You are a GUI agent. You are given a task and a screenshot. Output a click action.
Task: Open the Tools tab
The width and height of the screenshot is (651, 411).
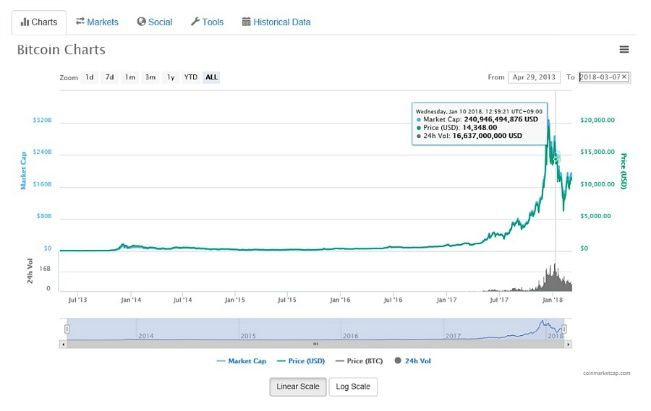(207, 22)
